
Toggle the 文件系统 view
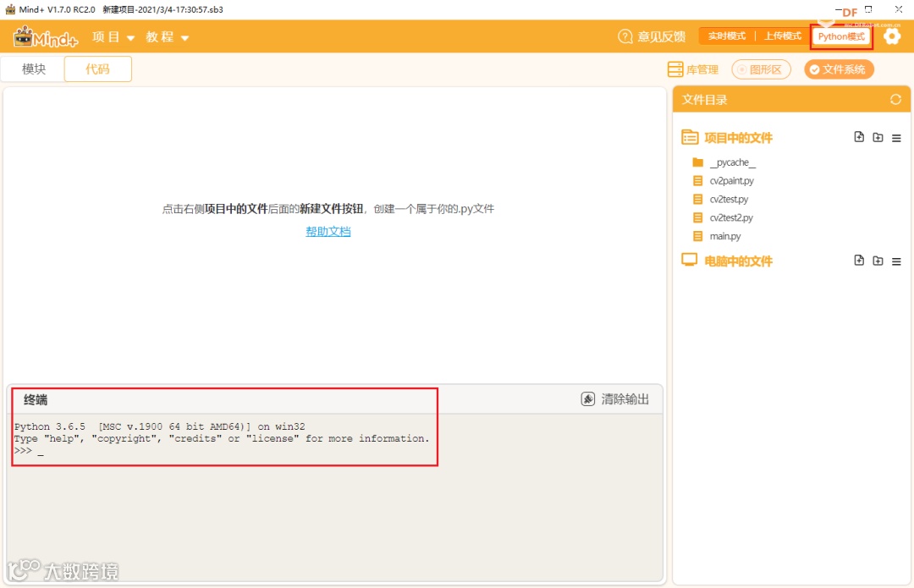(x=839, y=69)
